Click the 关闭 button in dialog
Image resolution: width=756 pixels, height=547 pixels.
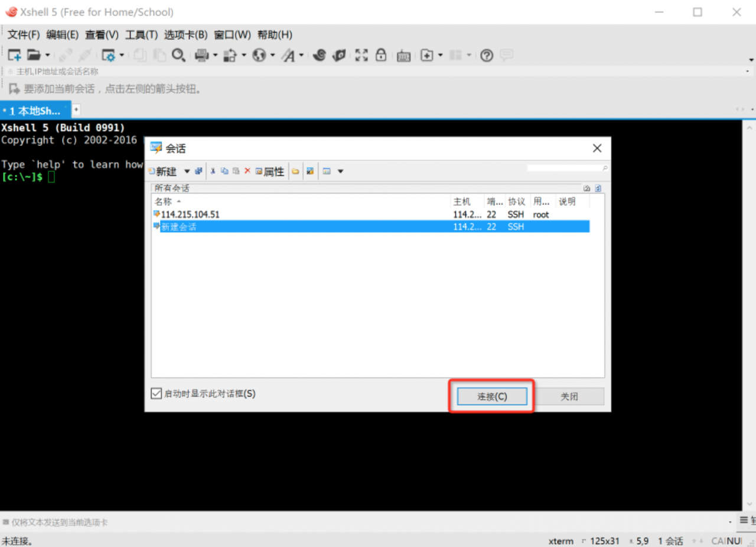tap(569, 396)
